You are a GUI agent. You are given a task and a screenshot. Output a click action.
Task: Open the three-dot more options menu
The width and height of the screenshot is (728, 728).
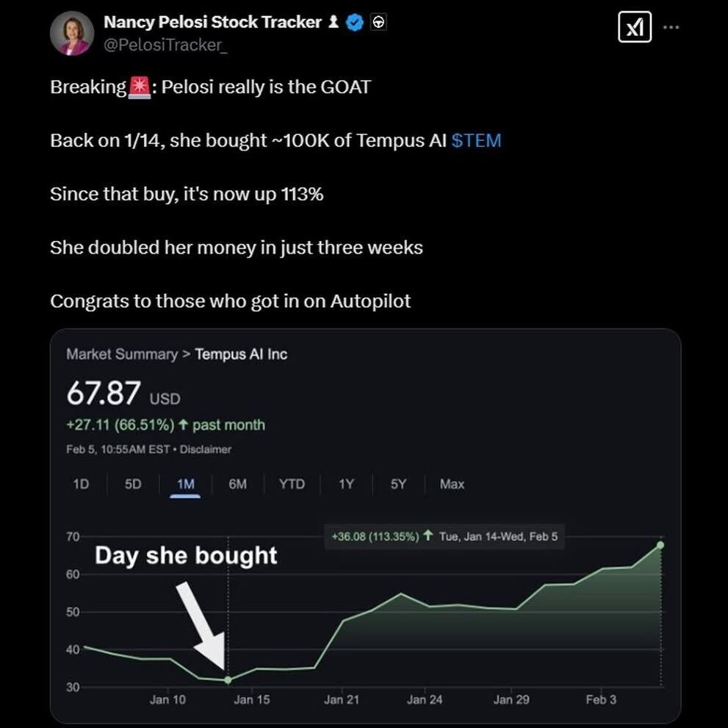(671, 27)
